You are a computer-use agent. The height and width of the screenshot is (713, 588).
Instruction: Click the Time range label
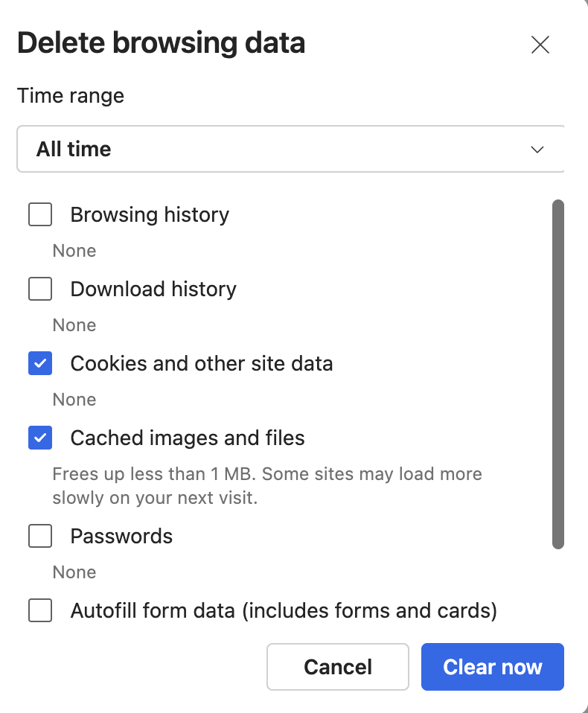click(x=71, y=96)
